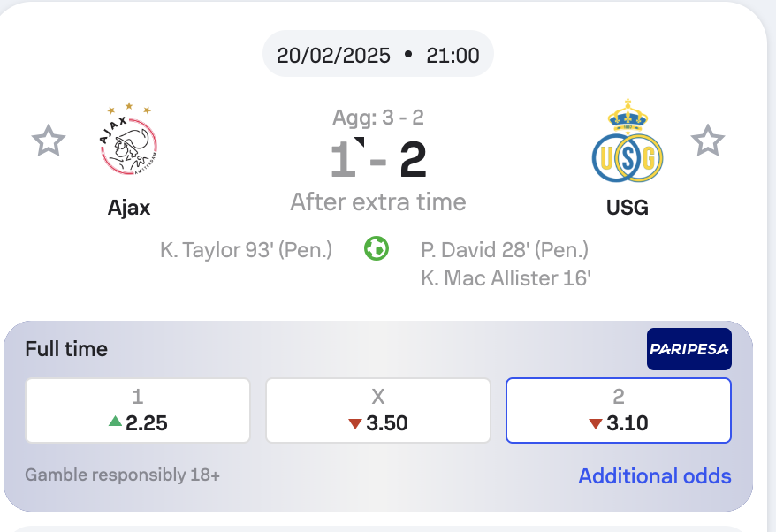
Task: Click scorer P. David 28' (Pen.)
Action: [505, 250]
